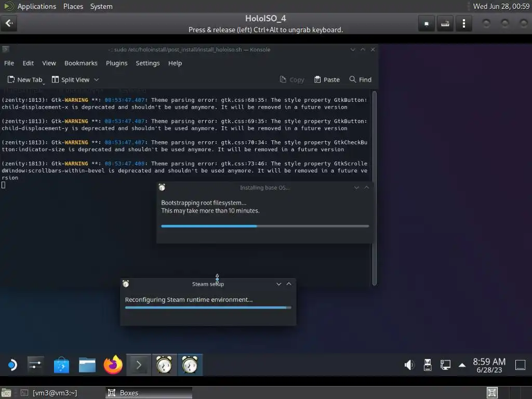Open the View menu in Konsole
Image resolution: width=532 pixels, height=399 pixels.
coord(49,63)
